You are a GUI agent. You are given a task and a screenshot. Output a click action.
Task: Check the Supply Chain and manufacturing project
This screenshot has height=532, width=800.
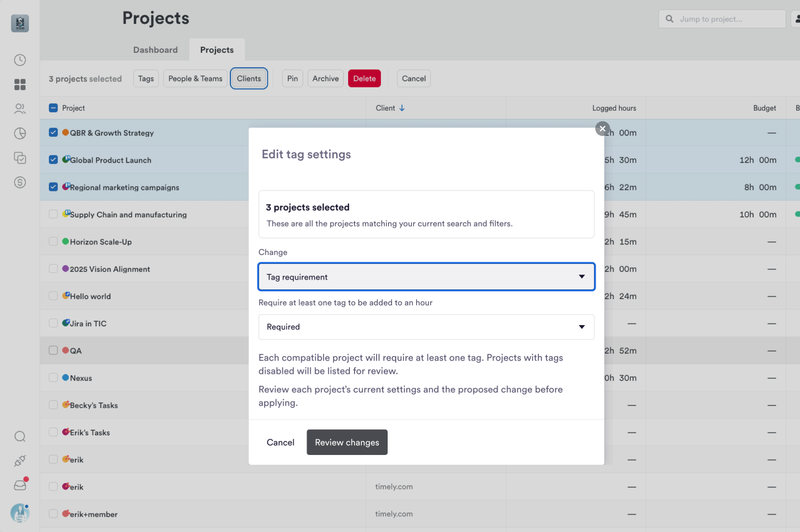53,214
